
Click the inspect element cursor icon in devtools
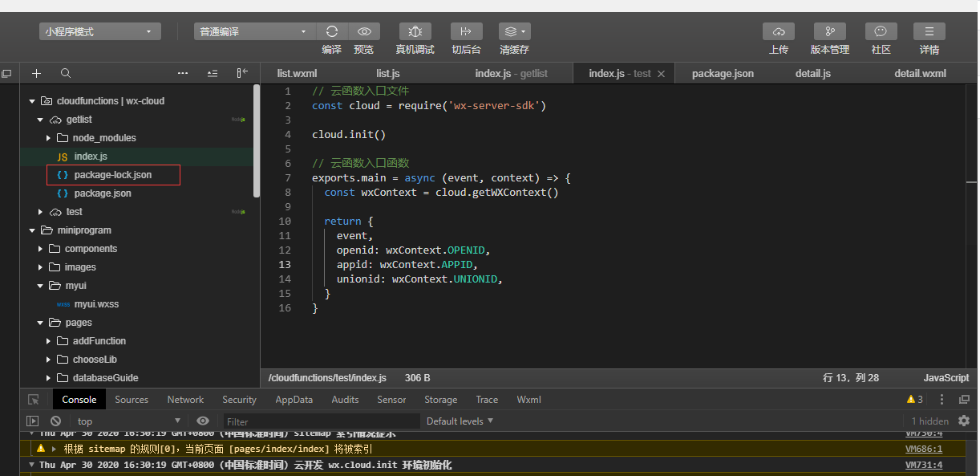(33, 400)
